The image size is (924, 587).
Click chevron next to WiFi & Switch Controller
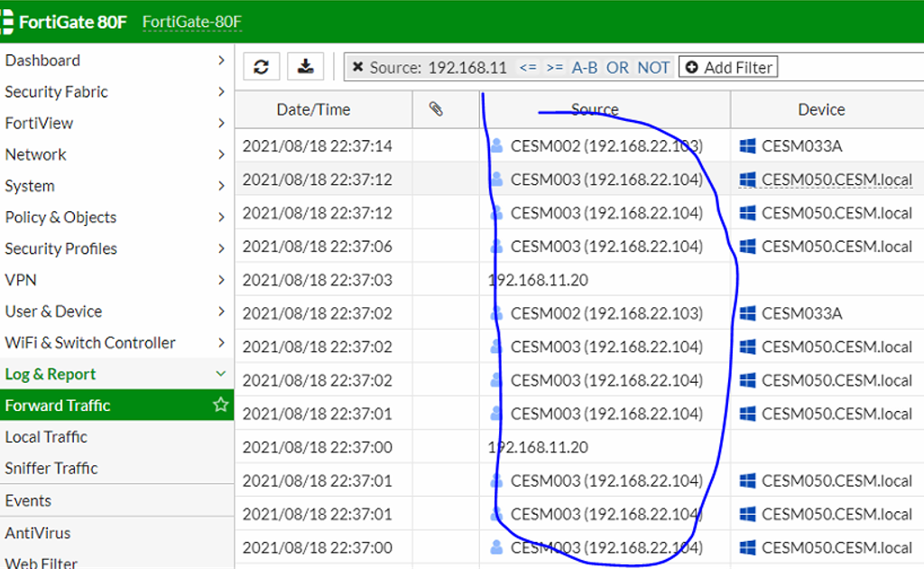pos(221,342)
